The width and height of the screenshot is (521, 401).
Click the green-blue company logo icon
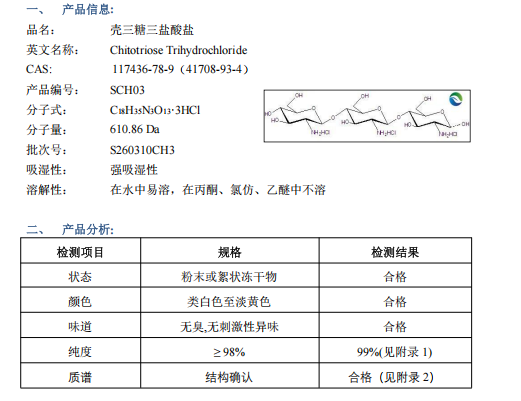[x=455, y=99]
